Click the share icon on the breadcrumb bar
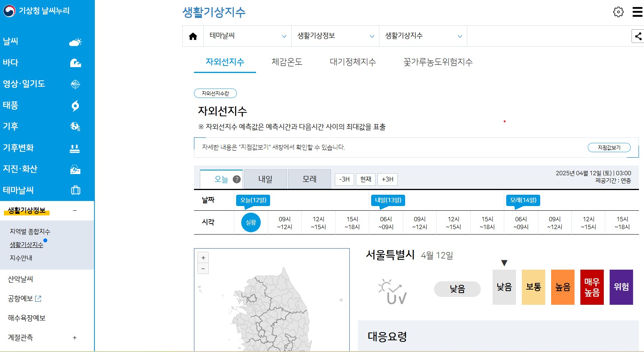Screen dimensions: 644x352 coord(637,36)
